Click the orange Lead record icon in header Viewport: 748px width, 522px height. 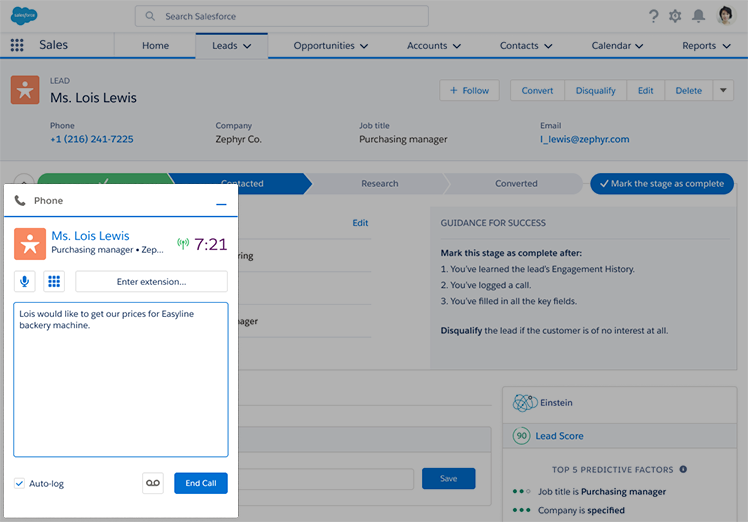pyautogui.click(x=25, y=90)
